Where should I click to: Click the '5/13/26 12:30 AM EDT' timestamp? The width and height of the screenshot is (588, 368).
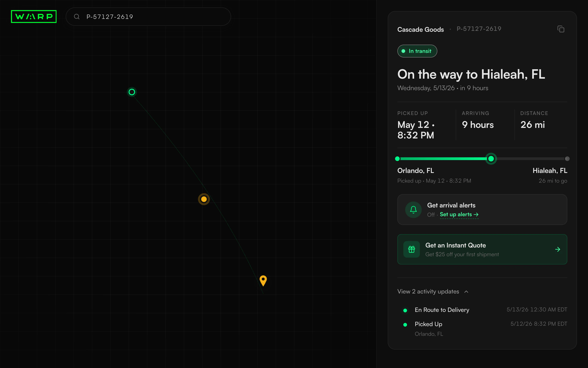[x=537, y=310]
